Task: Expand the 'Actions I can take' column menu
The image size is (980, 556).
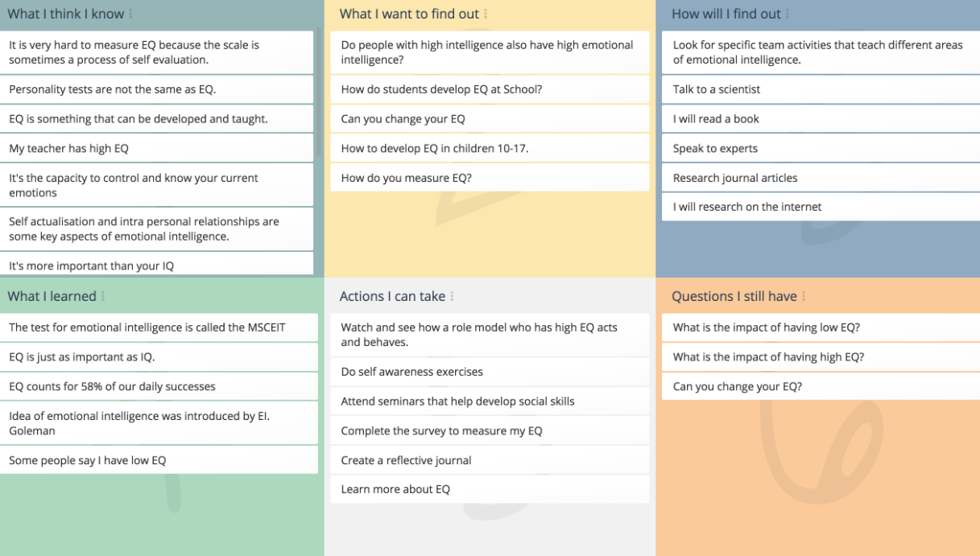Action: pos(452,296)
